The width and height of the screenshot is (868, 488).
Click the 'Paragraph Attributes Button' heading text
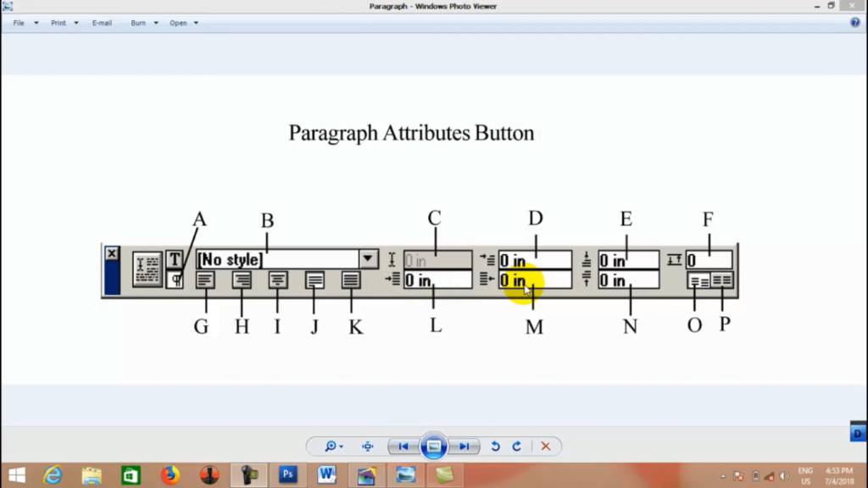(x=411, y=133)
